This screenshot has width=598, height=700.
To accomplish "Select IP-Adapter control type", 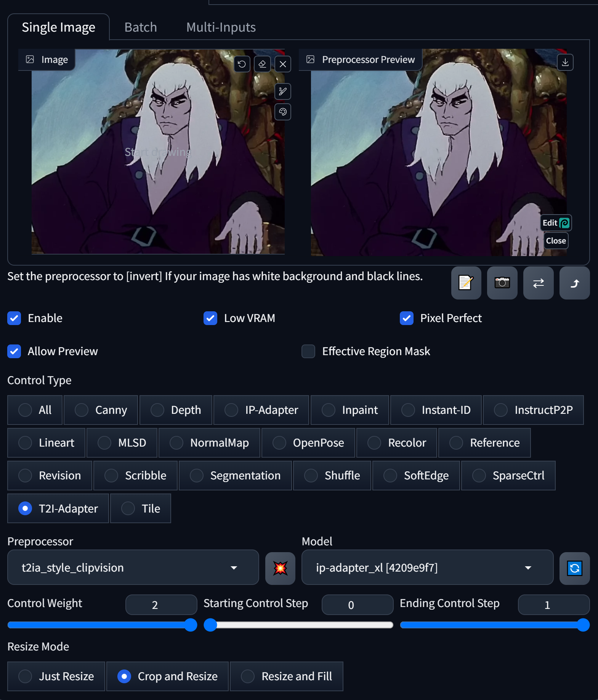I will 261,410.
